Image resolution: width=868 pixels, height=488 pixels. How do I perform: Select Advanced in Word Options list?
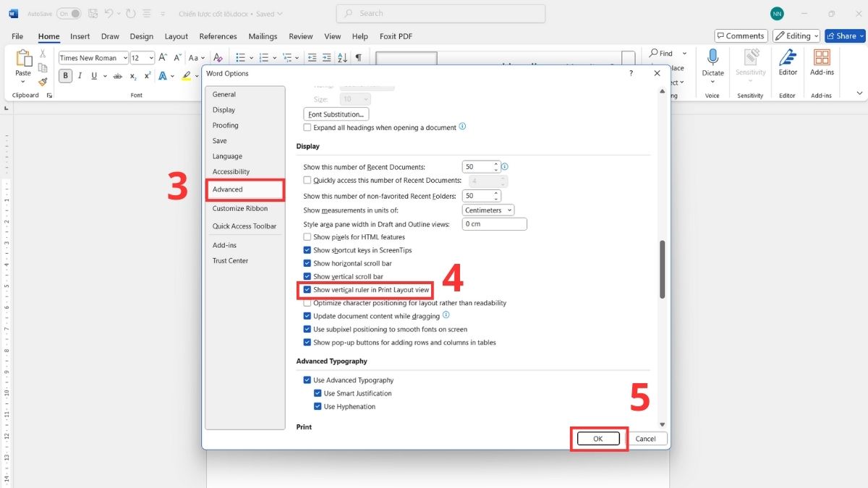[246, 189]
